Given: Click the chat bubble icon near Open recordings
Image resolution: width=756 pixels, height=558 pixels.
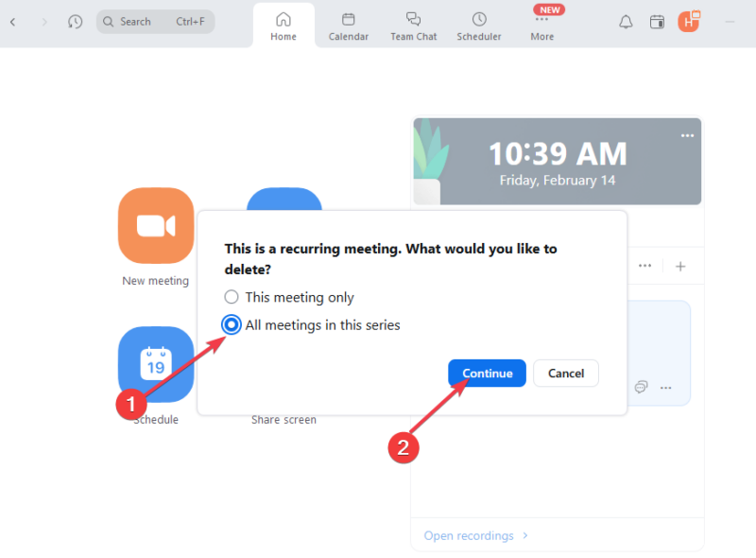Looking at the screenshot, I should tap(641, 387).
